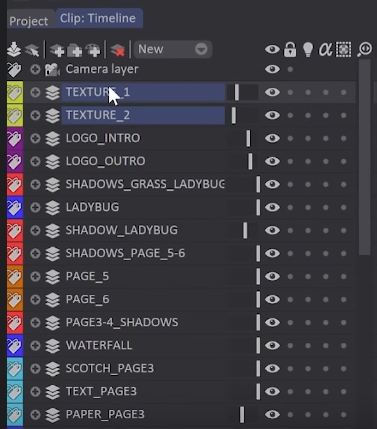
Task: Click yellow-green color tag of TEXTURE_1
Action: coord(15,92)
